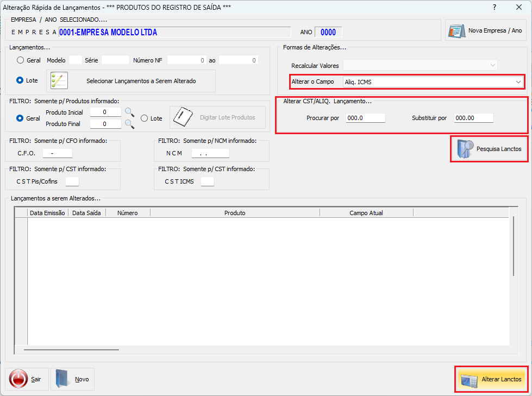This screenshot has width=532, height=396.
Task: Click the horizontal scrollbar under the grid
Action: pos(72,349)
